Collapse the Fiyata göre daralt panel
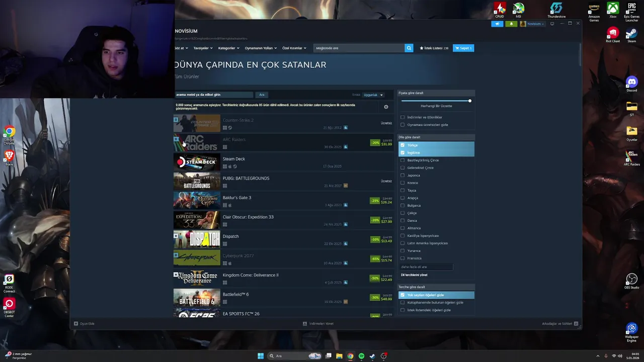This screenshot has height=362, width=644. [x=436, y=93]
